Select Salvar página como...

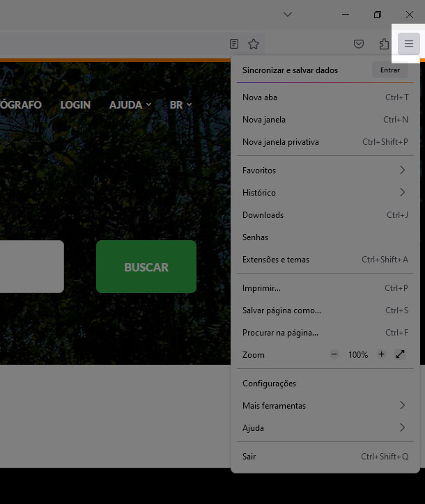click(x=325, y=310)
